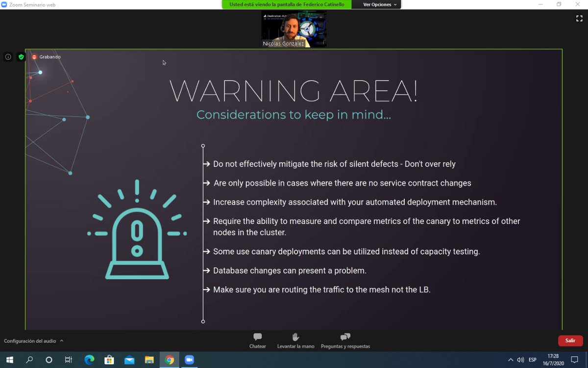This screenshot has width=588, height=368.
Task: Open the Windows notification center
Action: [x=575, y=360]
